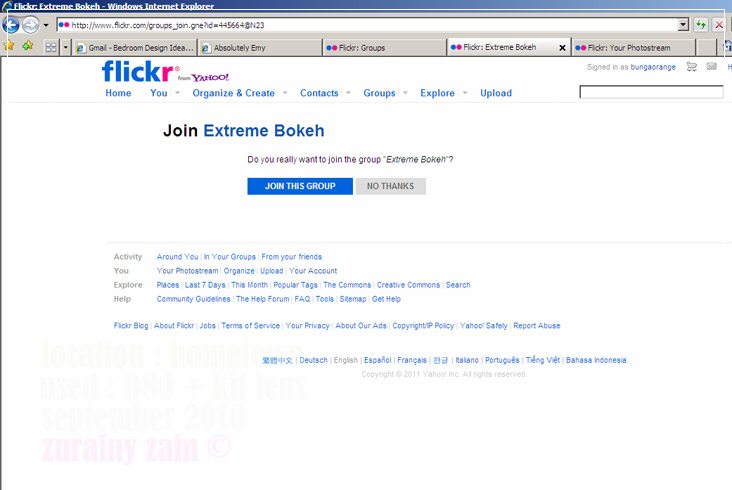Expand Organize & Create dropdown arrow
Viewport: 732px width, 490px height.
285,93
